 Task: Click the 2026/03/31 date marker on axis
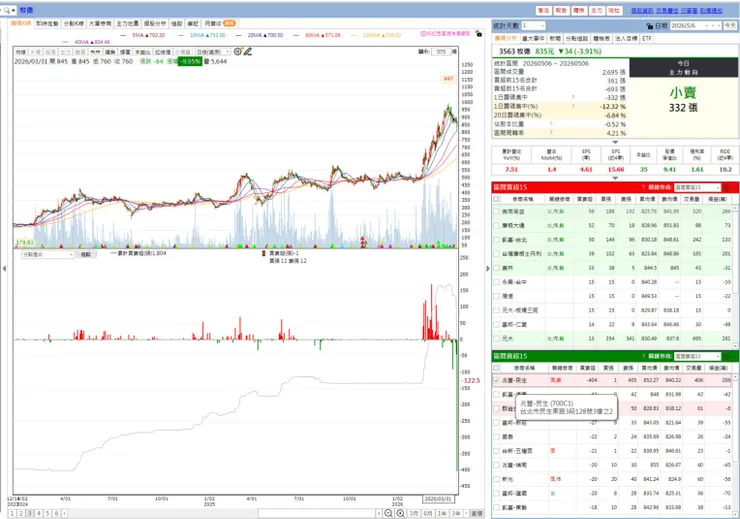tap(437, 499)
